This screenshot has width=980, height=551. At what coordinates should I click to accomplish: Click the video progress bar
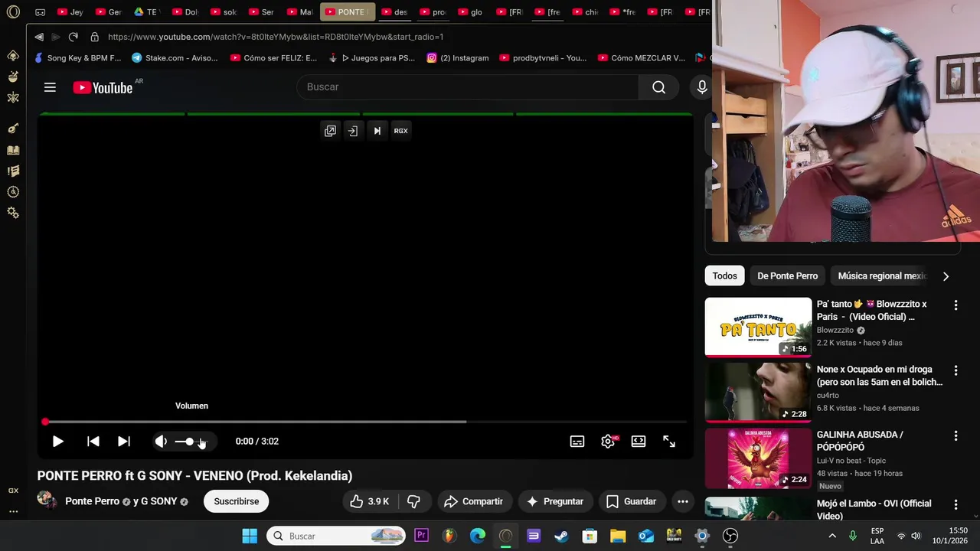(x=365, y=422)
